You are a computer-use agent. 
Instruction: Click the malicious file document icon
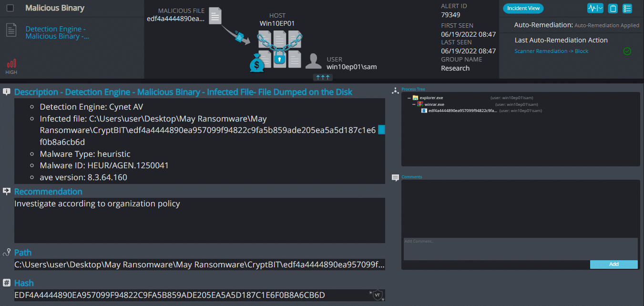[x=215, y=16]
